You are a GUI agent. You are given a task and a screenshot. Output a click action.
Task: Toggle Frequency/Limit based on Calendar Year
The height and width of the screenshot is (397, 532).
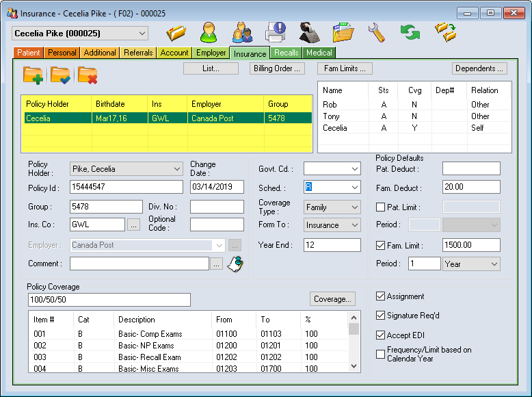point(381,354)
